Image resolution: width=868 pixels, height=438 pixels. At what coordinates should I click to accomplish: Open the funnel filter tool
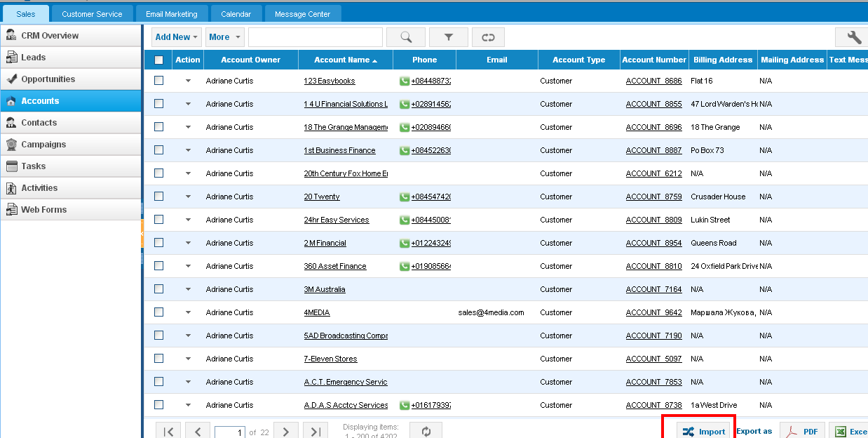tap(448, 37)
